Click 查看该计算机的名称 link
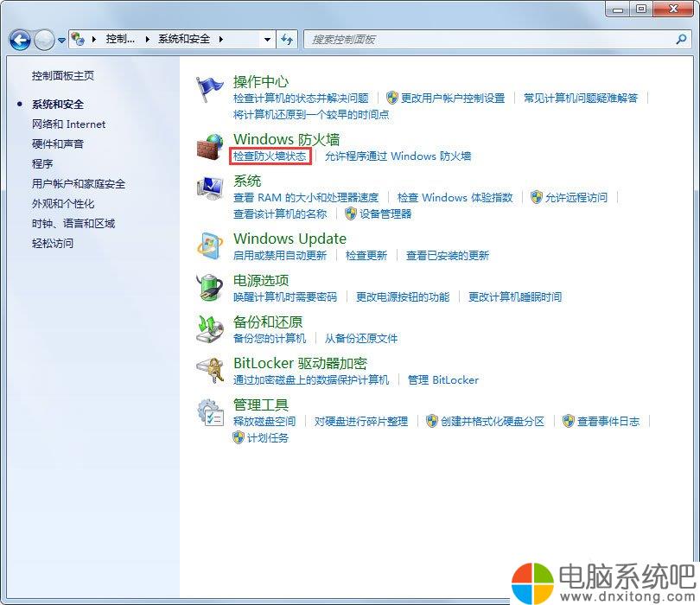700x605 pixels. (x=280, y=213)
